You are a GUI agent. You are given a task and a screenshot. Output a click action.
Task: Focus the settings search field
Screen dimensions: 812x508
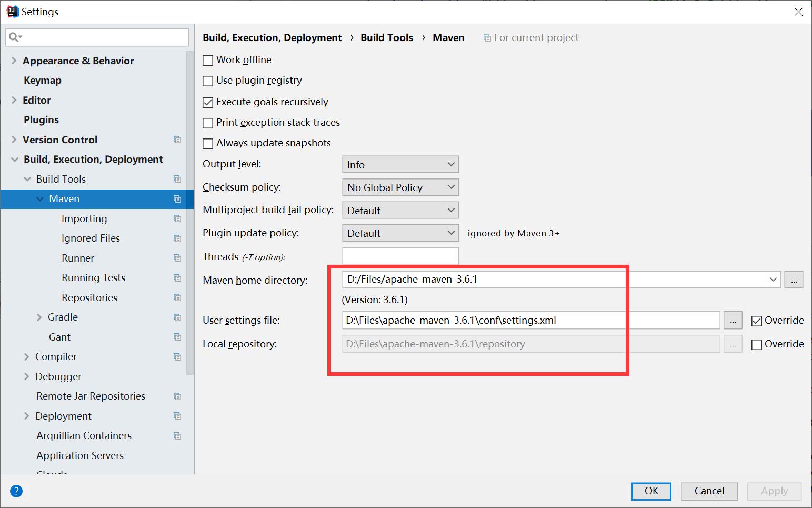point(97,37)
